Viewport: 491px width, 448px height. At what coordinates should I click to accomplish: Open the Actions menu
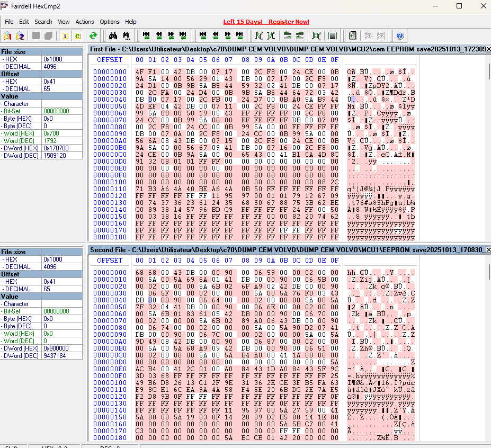[85, 22]
